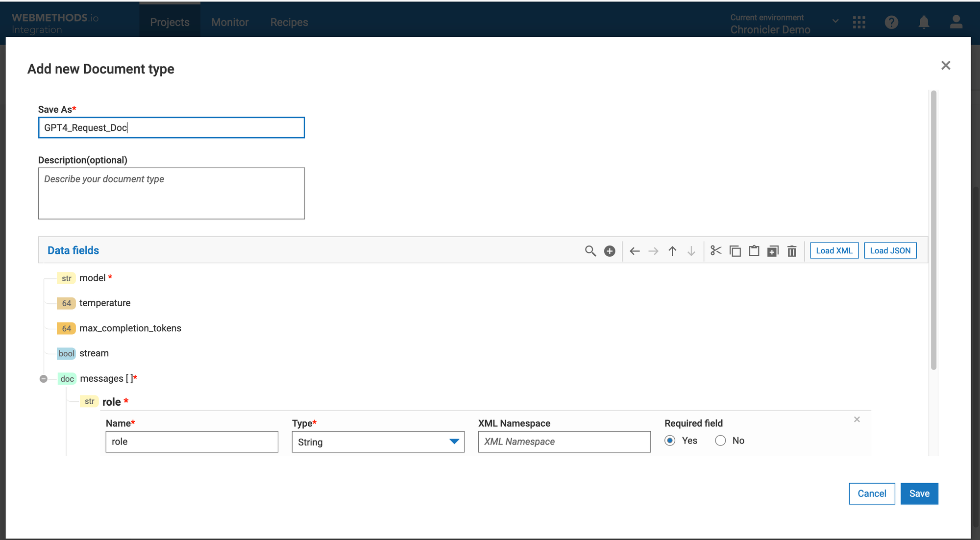The height and width of the screenshot is (540, 980).
Task: Click the move left arrow icon
Action: click(x=635, y=251)
